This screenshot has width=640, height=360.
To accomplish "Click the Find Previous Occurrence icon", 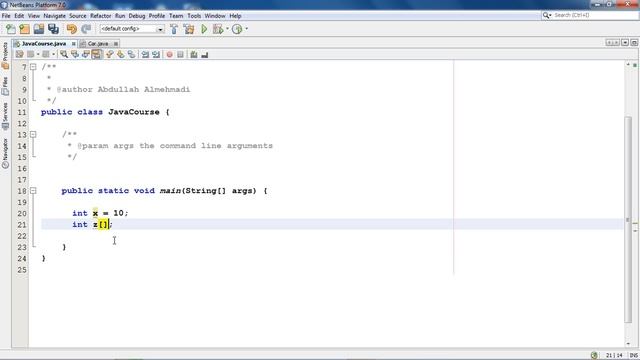I will [x=75, y=54].
